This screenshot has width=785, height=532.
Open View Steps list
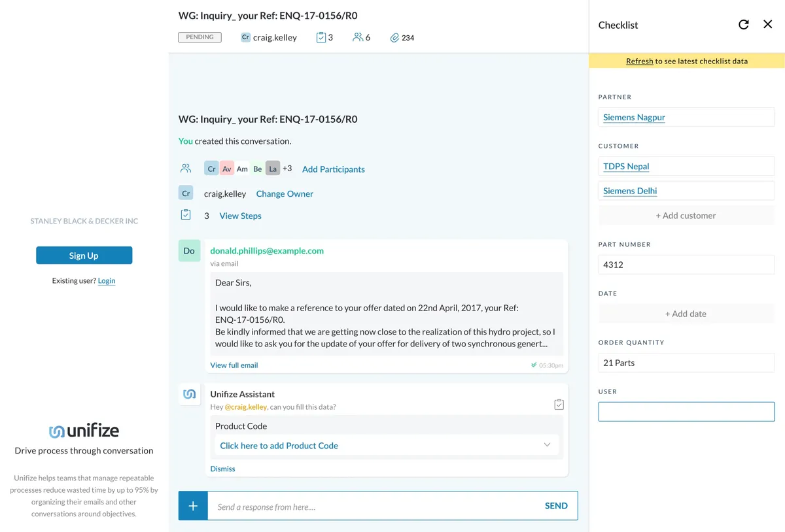240,216
